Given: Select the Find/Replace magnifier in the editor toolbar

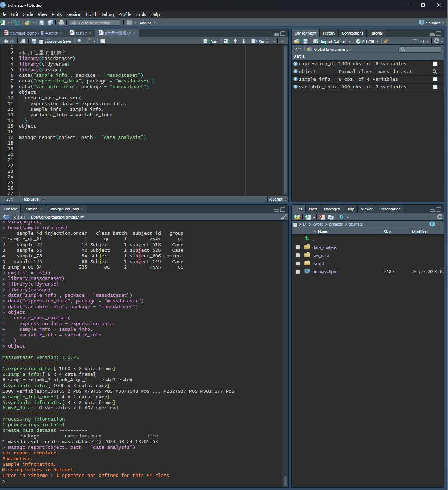Looking at the screenshot, I should pos(80,41).
